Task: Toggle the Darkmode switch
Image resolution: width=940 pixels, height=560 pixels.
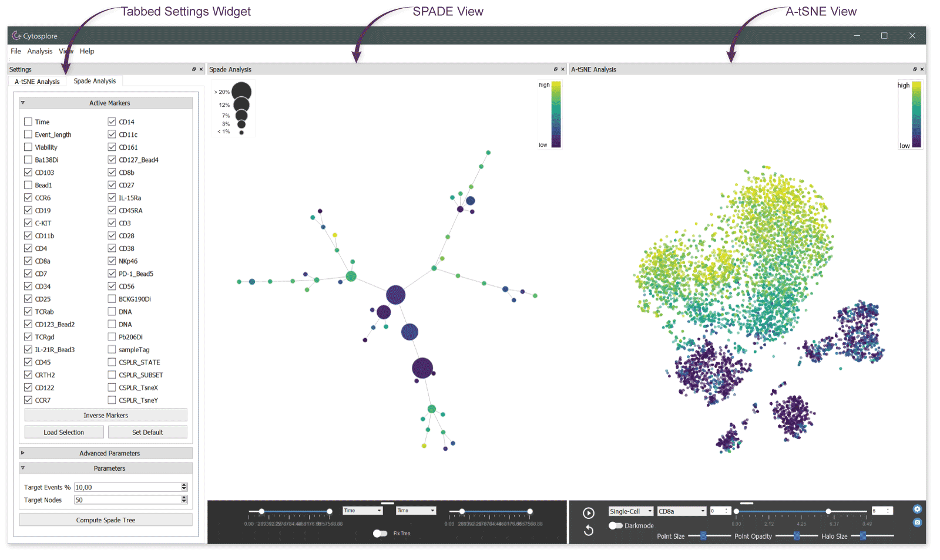Action: coord(615,525)
